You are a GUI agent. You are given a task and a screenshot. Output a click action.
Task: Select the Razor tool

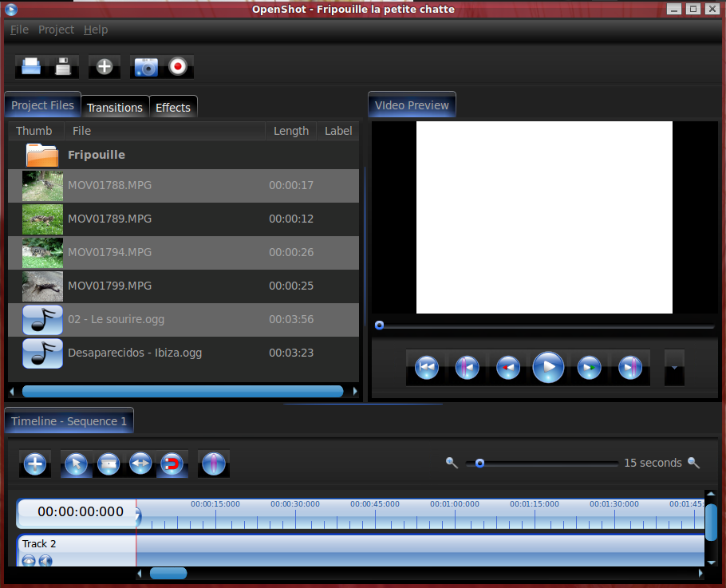click(109, 464)
